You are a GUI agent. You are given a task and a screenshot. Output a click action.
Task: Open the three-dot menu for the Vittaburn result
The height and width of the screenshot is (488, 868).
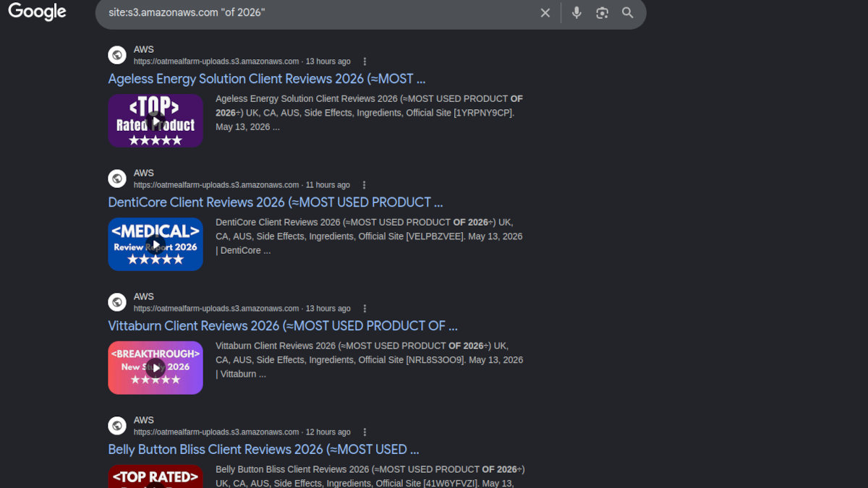[x=365, y=309]
